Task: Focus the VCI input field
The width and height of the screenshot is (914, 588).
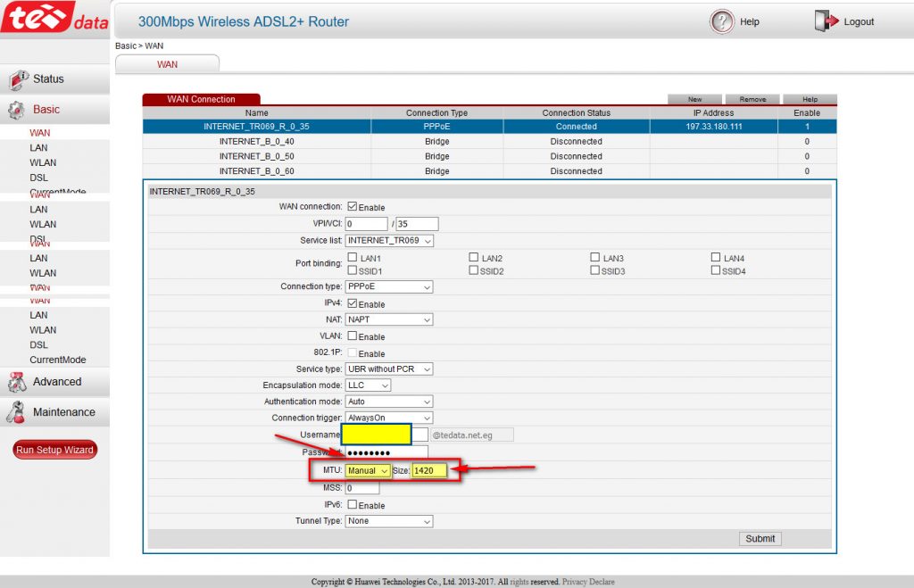Action: tap(418, 224)
